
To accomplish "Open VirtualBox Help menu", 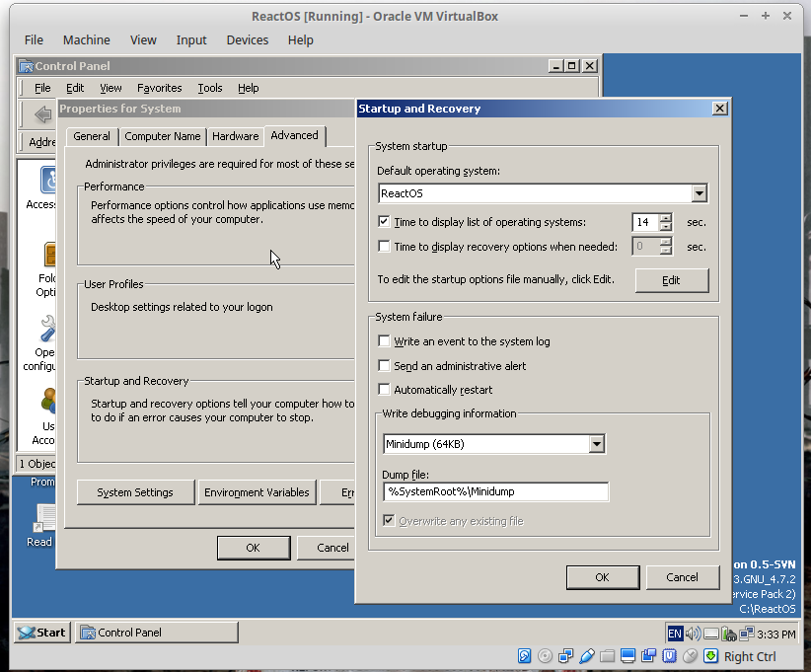I will pos(301,39).
